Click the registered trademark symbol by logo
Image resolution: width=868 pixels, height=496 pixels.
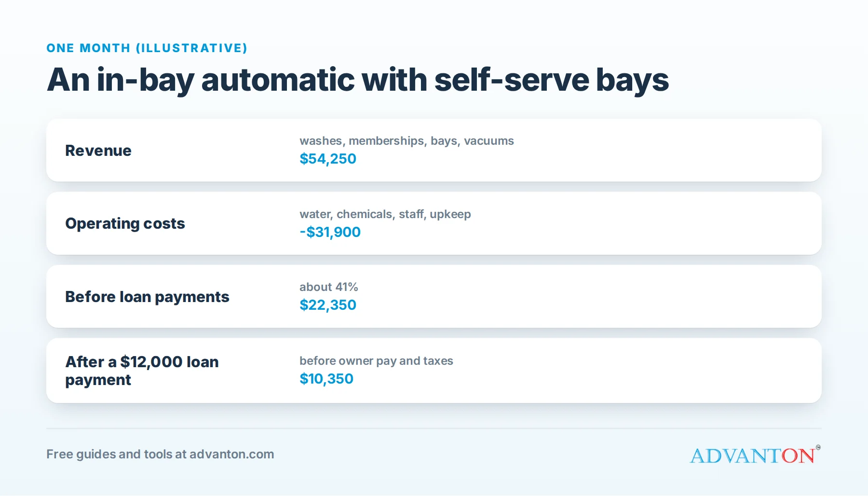818,447
